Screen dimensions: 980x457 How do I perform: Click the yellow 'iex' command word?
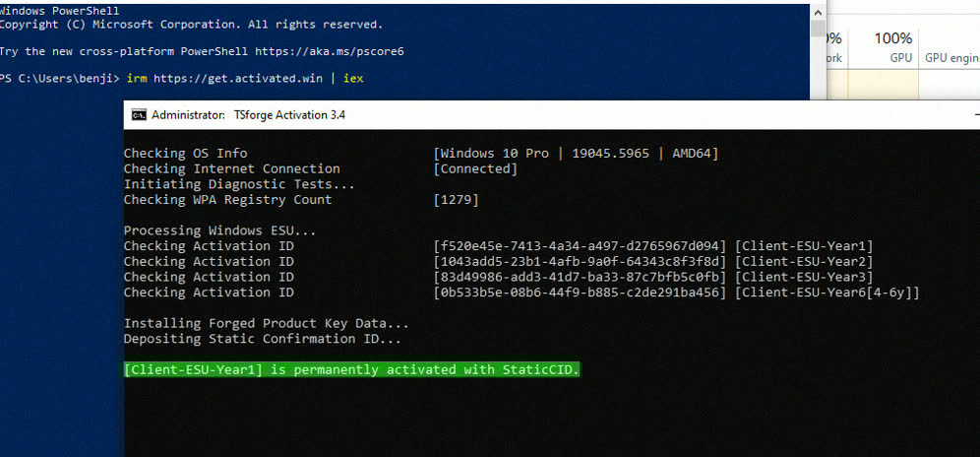tap(353, 78)
